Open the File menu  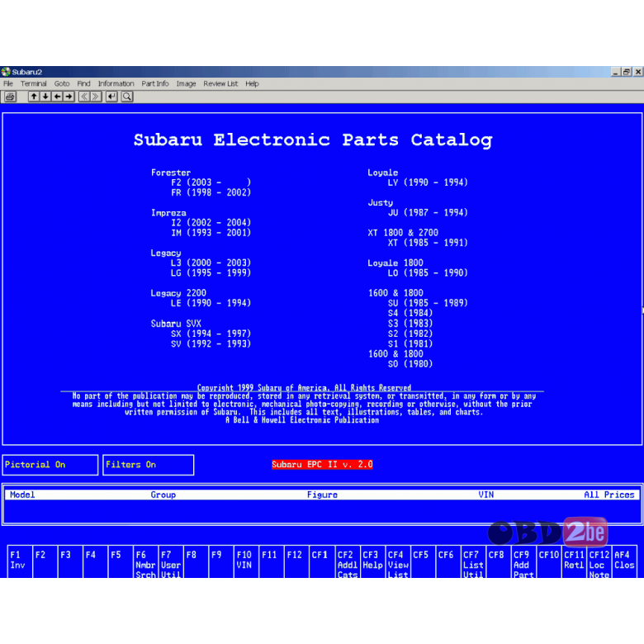(8, 83)
